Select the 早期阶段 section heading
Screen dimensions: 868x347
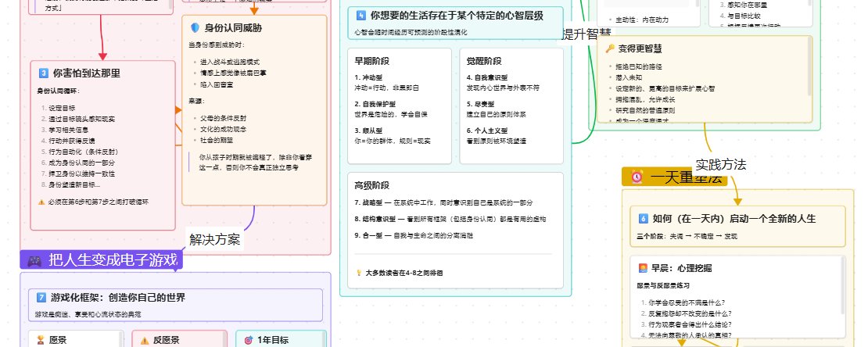click(372, 61)
